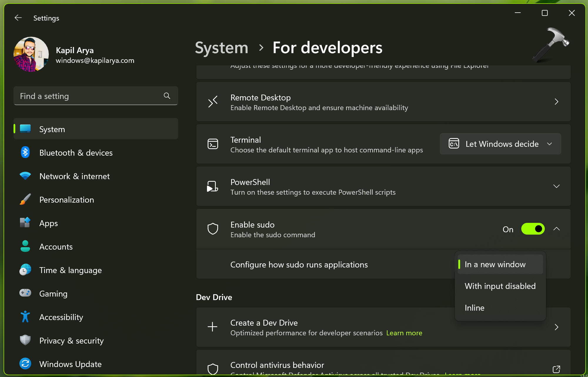
Task: Turn off the Enable sudo toggle
Action: pos(533,229)
